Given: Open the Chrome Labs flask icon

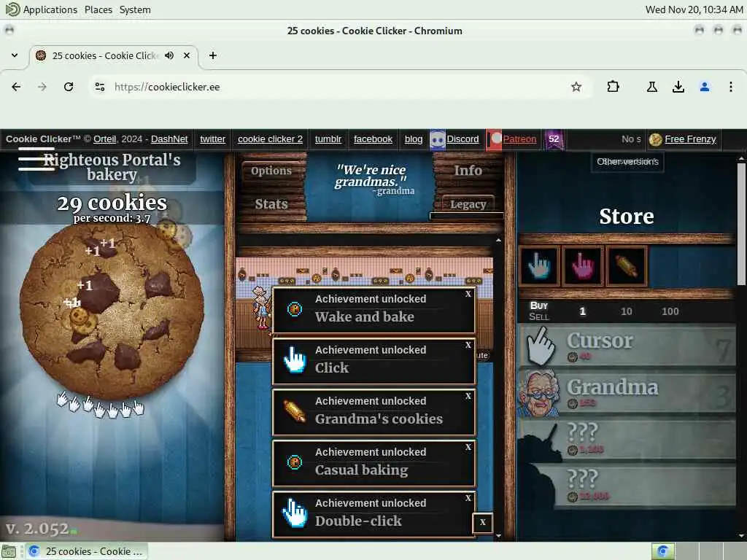Looking at the screenshot, I should tap(652, 87).
